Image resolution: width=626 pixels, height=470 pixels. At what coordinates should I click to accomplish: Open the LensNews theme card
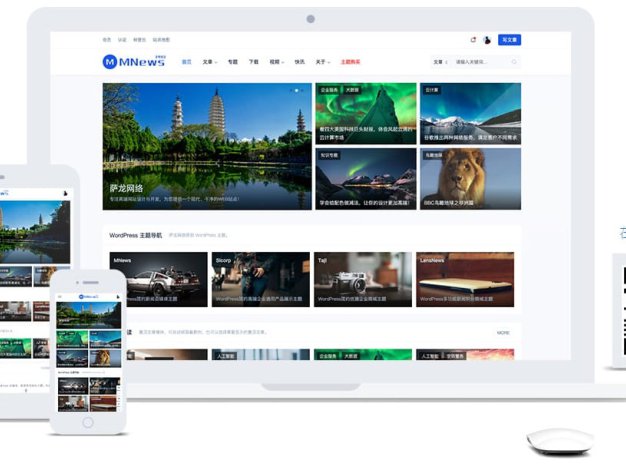(x=465, y=280)
